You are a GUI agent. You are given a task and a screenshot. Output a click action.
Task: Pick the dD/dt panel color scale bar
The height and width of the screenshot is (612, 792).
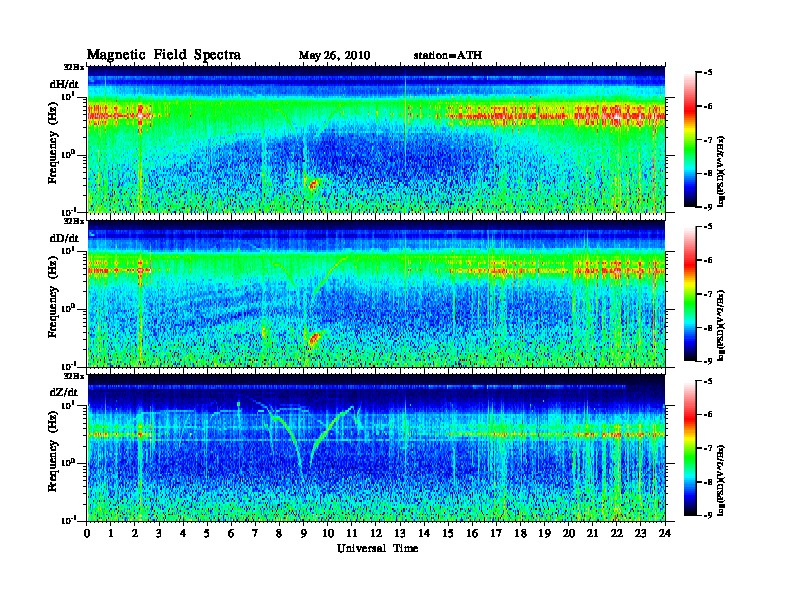click(690, 294)
